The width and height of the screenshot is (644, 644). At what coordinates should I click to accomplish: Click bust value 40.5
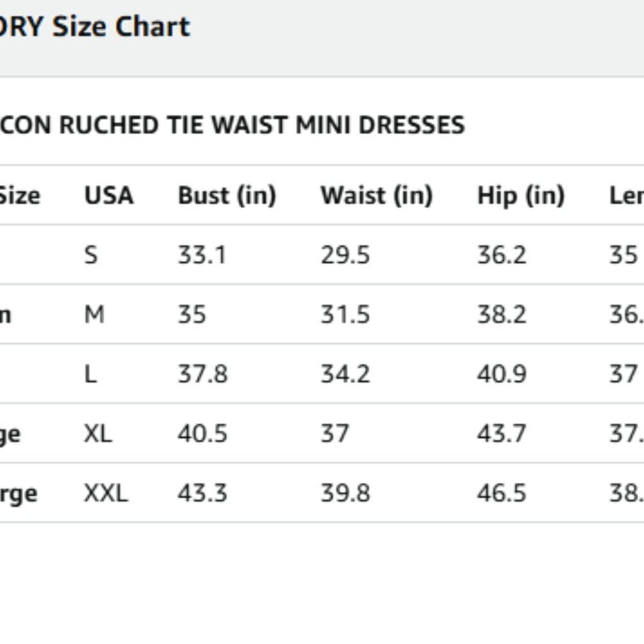point(202,433)
